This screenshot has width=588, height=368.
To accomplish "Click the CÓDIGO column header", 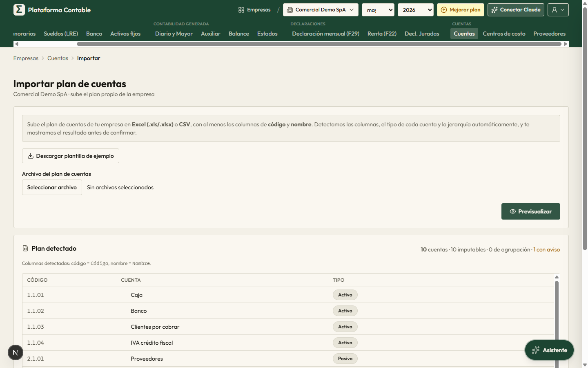I will (x=37, y=280).
